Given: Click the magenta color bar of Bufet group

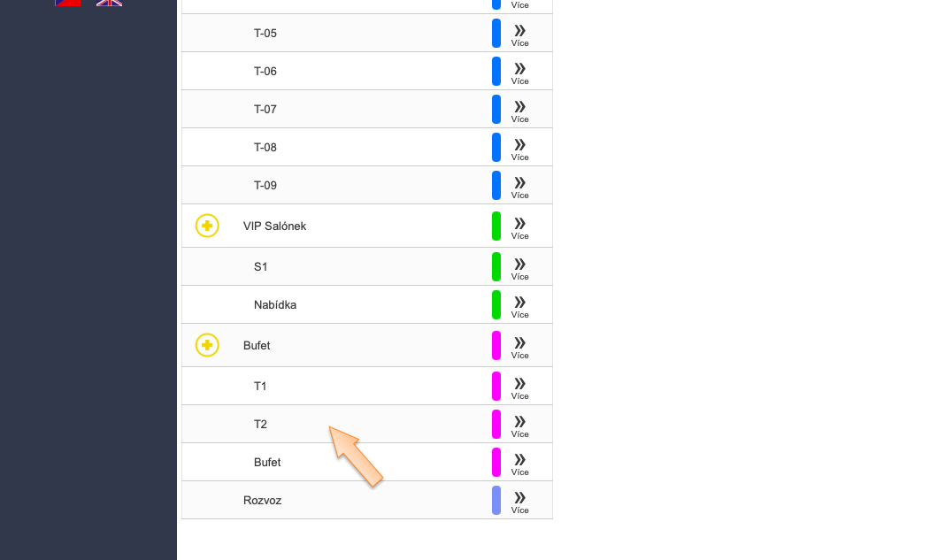Looking at the screenshot, I should point(496,345).
